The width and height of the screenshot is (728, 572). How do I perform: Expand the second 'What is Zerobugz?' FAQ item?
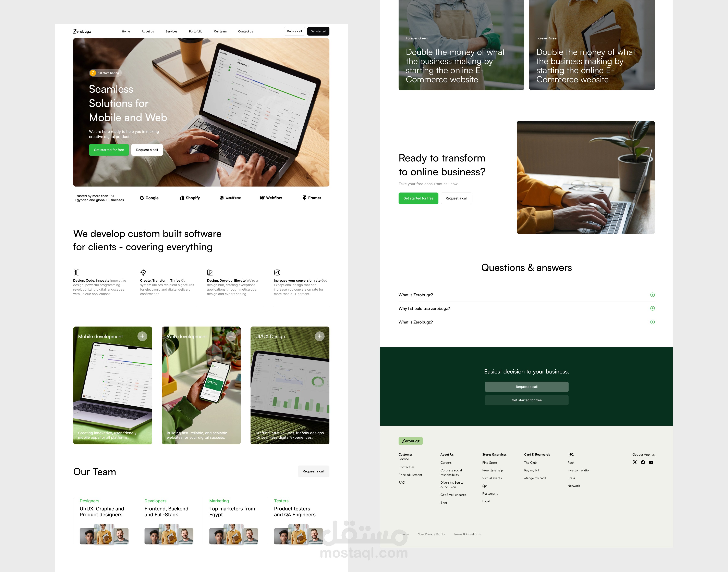point(653,322)
